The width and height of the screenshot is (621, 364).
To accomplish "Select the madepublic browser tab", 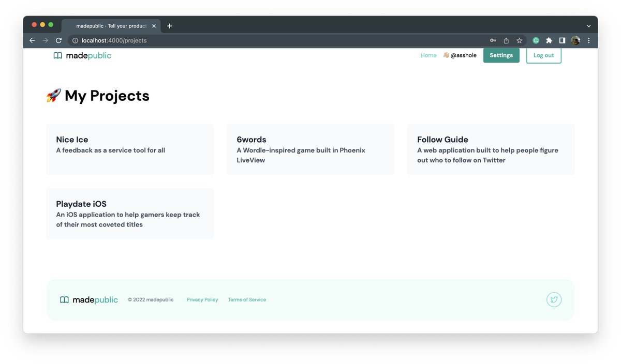I will [111, 26].
